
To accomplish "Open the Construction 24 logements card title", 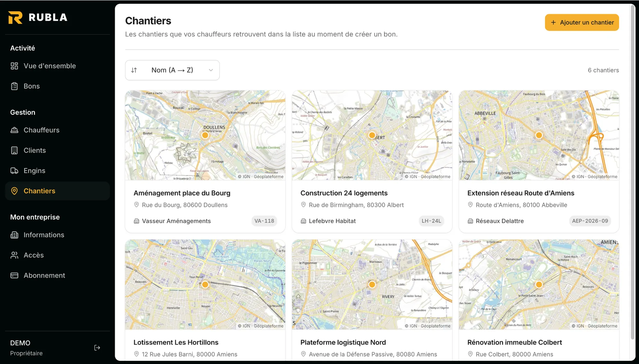I will (344, 193).
